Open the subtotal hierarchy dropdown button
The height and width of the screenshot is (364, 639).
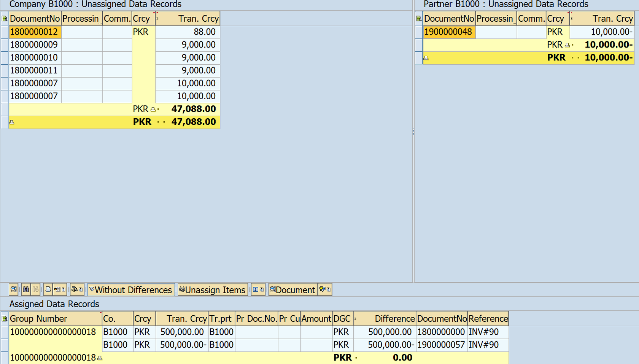click(x=77, y=289)
